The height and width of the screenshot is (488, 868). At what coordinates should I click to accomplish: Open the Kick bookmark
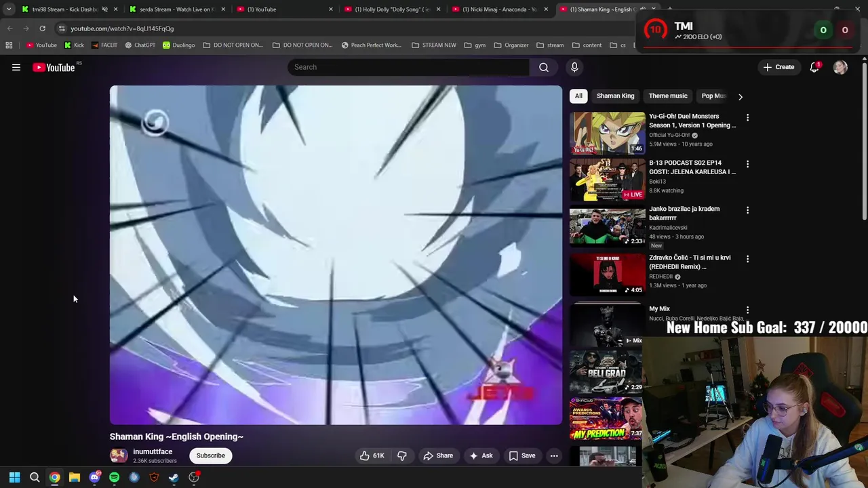(74, 45)
